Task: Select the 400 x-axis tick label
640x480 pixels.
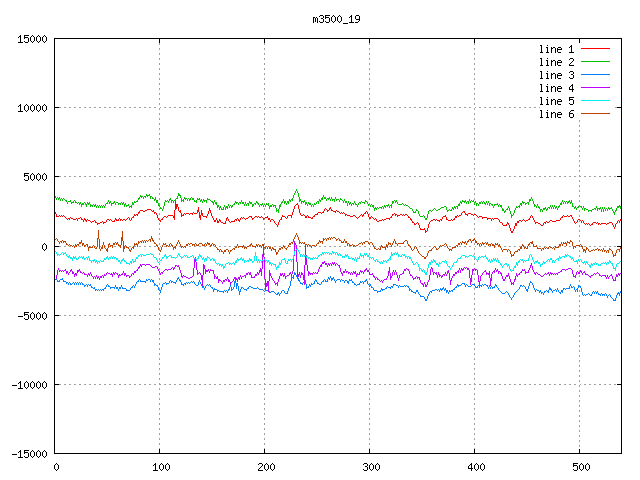Action: [475, 467]
